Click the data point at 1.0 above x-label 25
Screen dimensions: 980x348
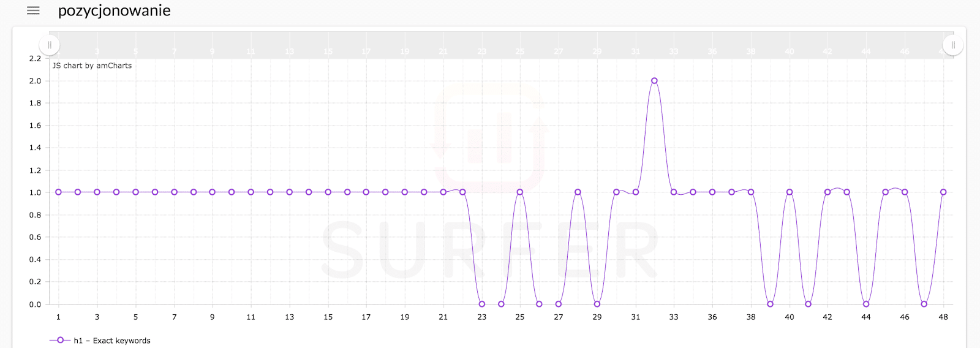coord(520,192)
